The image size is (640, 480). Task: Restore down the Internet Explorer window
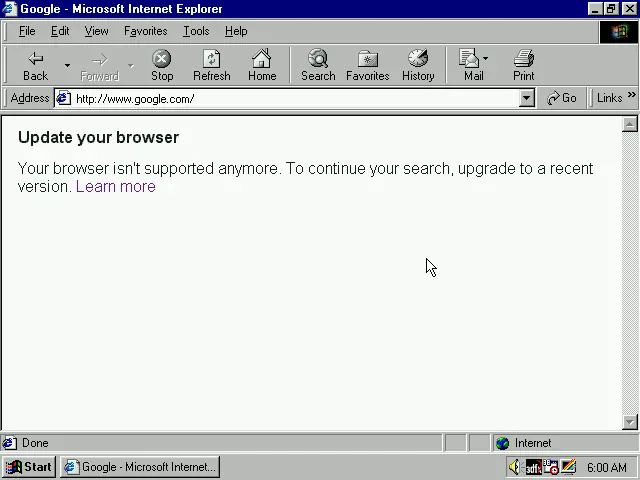tap(611, 9)
